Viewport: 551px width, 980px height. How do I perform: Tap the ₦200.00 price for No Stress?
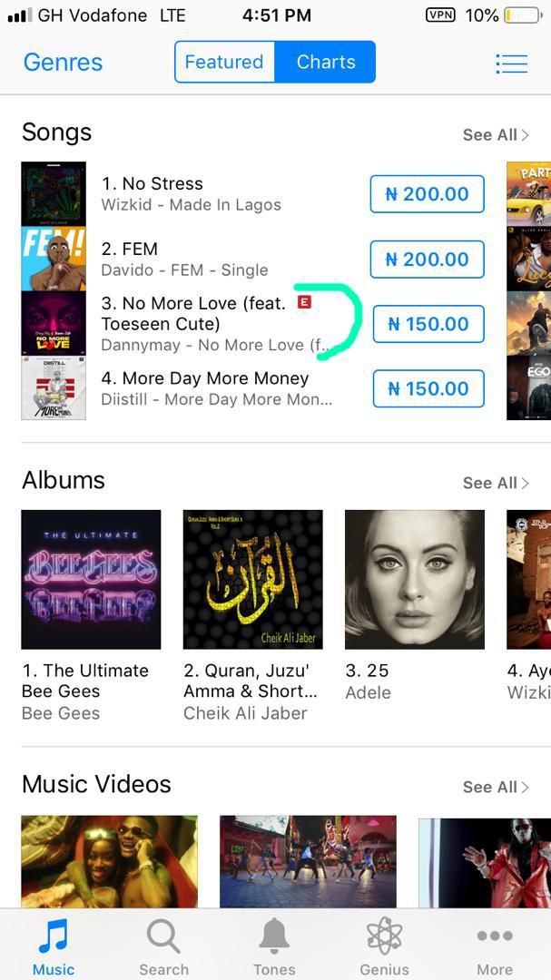(x=427, y=194)
